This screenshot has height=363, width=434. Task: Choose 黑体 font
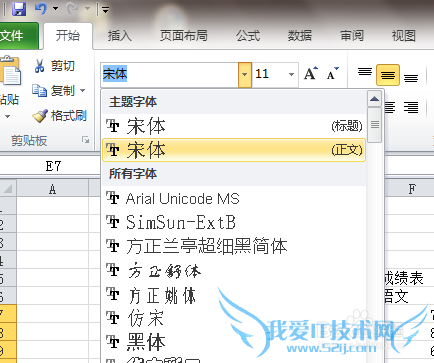234,342
